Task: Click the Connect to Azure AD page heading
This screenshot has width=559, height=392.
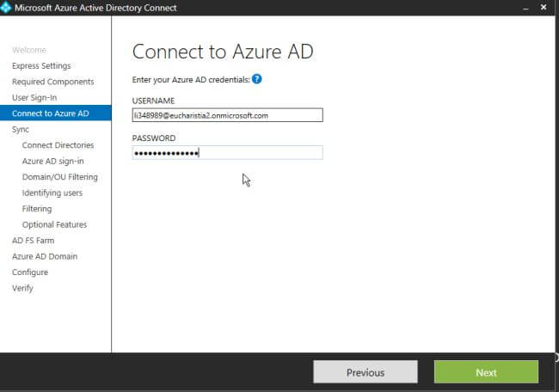Action: click(223, 52)
